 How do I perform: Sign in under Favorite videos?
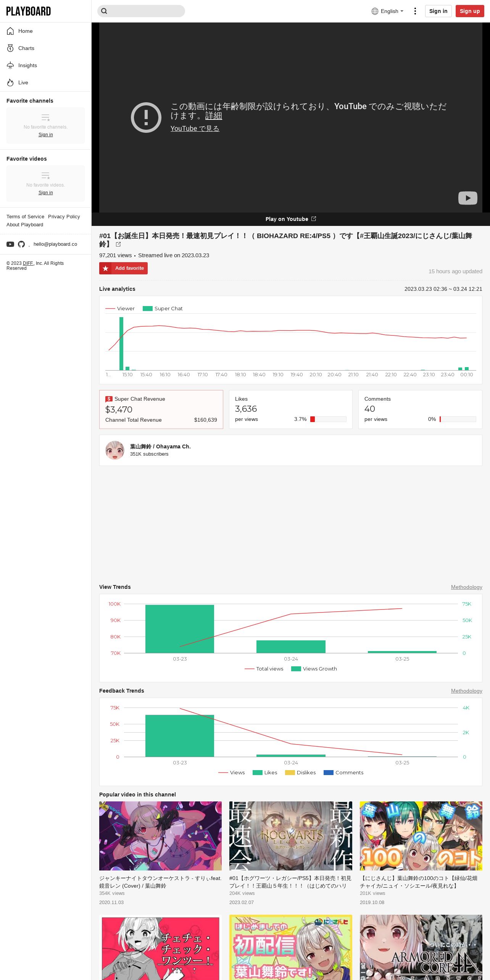tap(46, 193)
